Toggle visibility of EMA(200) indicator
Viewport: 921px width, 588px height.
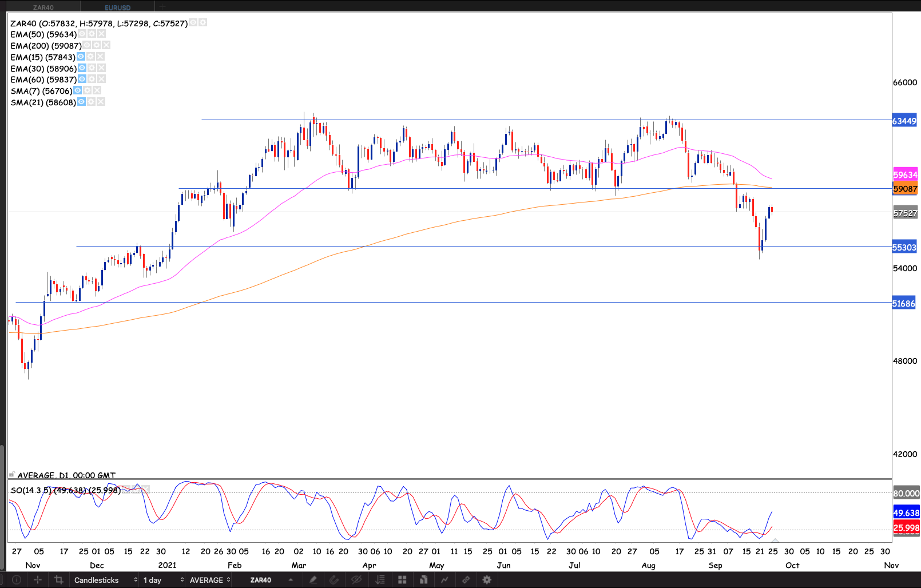click(87, 45)
